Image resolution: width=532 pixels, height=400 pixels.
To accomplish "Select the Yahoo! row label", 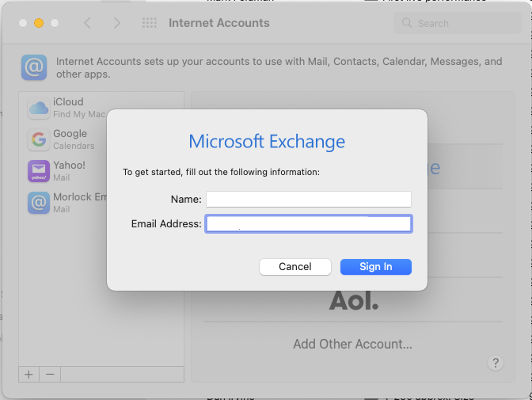I will click(x=69, y=165).
